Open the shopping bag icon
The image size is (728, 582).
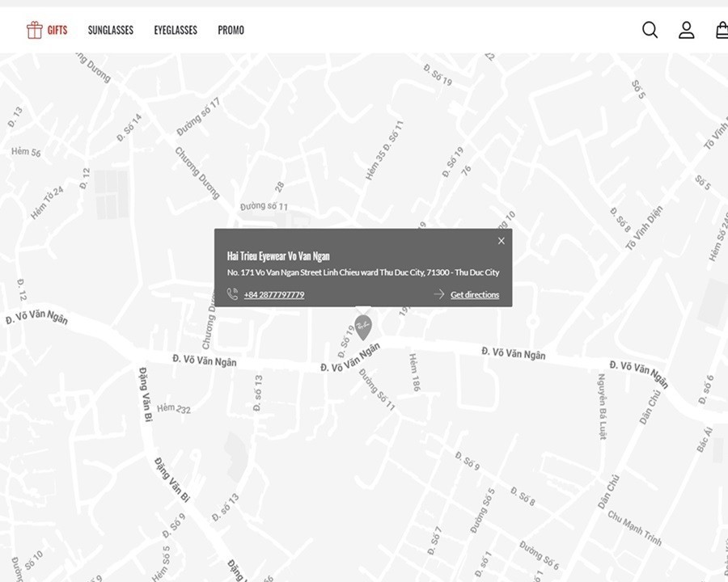pos(722,30)
